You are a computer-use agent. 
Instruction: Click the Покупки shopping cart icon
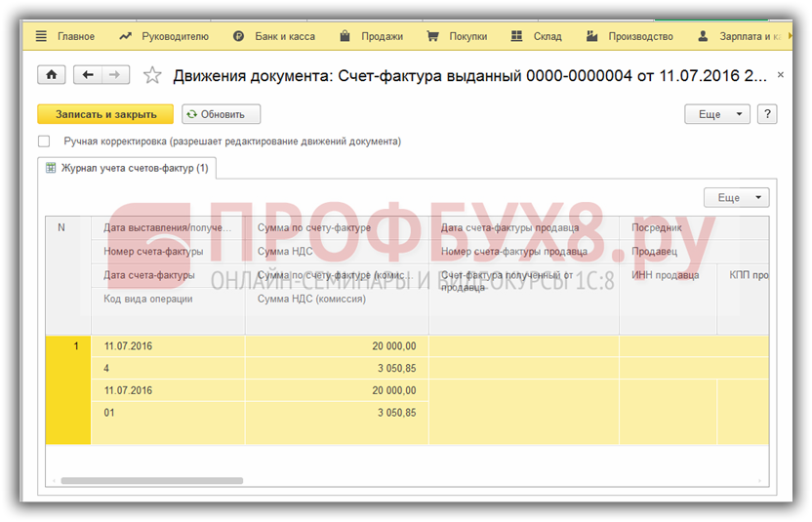(432, 36)
